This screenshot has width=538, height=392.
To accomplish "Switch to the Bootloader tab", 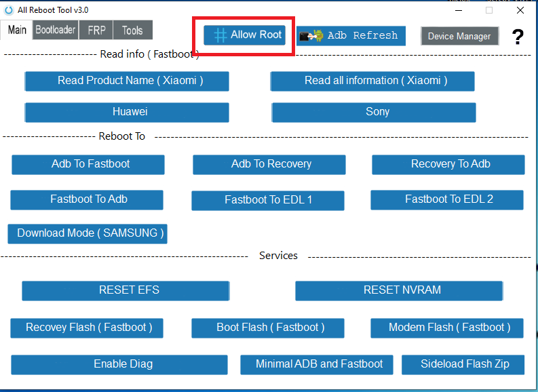I will [x=56, y=30].
